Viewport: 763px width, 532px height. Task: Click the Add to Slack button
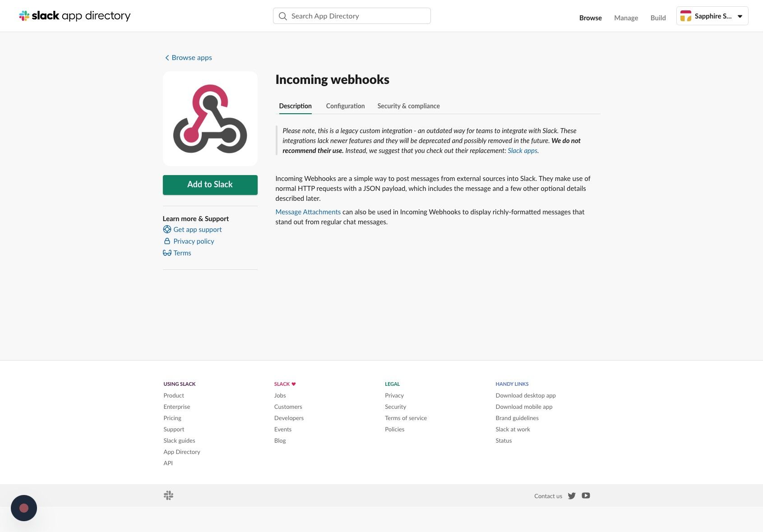click(x=210, y=185)
